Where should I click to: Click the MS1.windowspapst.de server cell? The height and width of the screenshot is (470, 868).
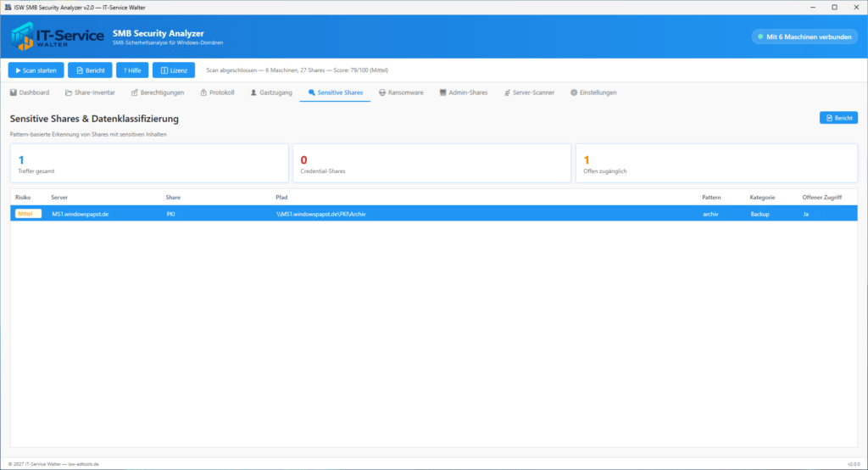click(81, 214)
